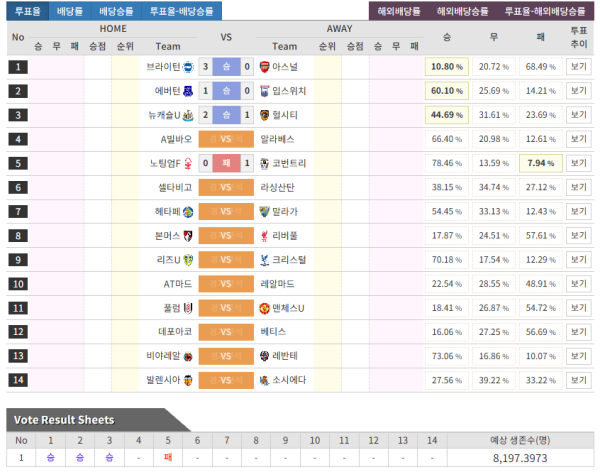Click the 39.22 % draw value

tap(494, 380)
